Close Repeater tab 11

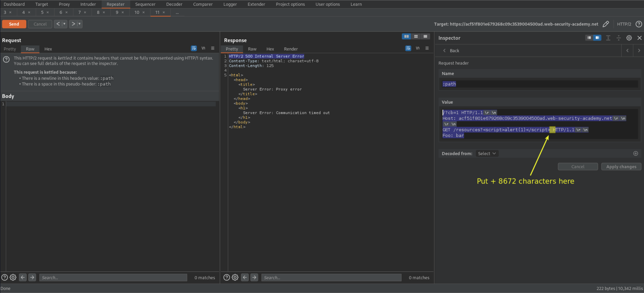click(164, 12)
